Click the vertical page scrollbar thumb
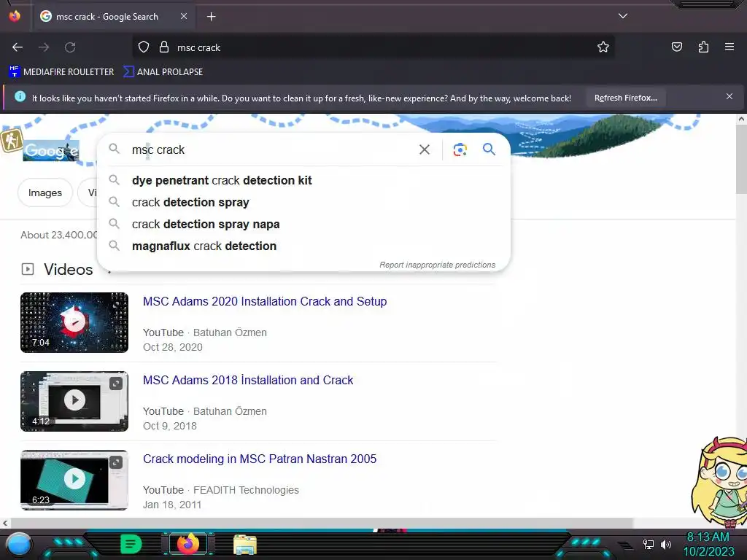The width and height of the screenshot is (747, 560). point(741,160)
